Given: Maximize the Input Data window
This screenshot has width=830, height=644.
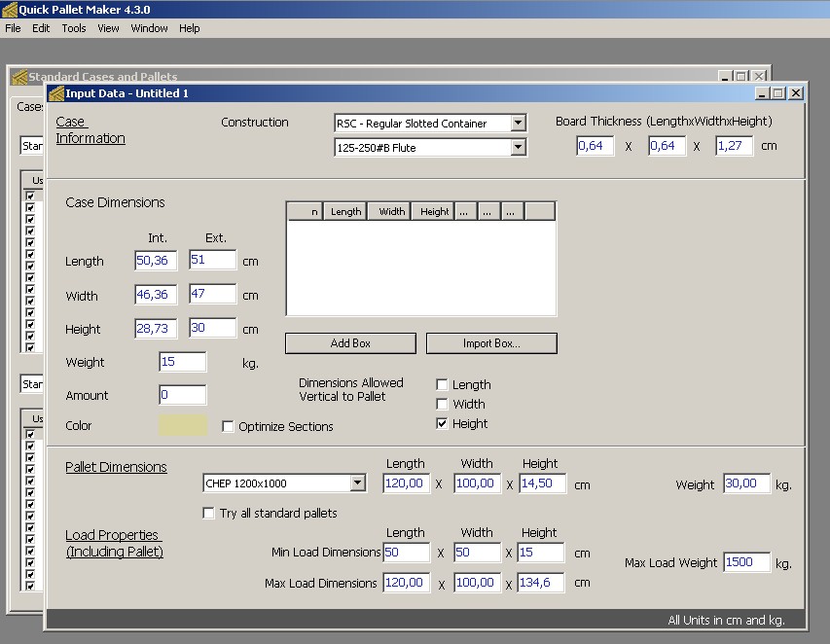Looking at the screenshot, I should (778, 93).
